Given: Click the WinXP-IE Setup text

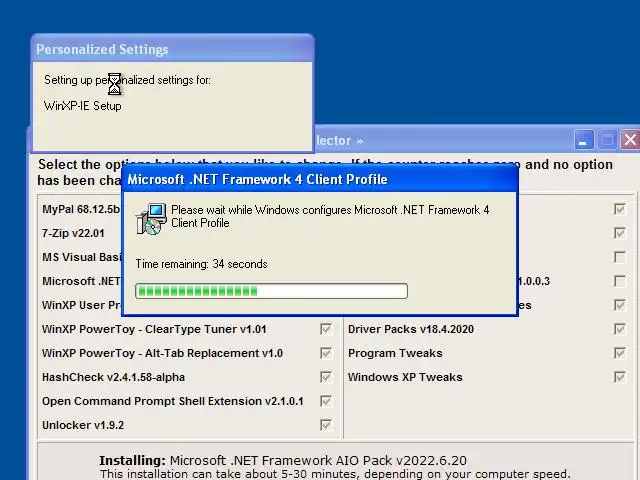Looking at the screenshot, I should (x=82, y=106).
